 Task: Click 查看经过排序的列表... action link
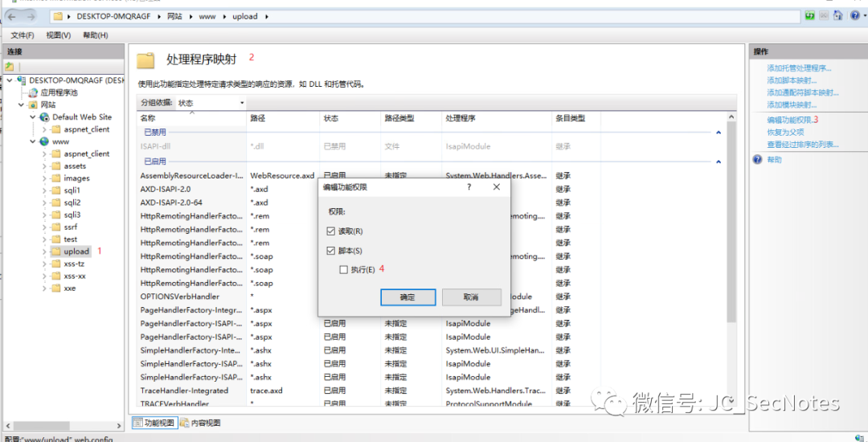tap(803, 145)
